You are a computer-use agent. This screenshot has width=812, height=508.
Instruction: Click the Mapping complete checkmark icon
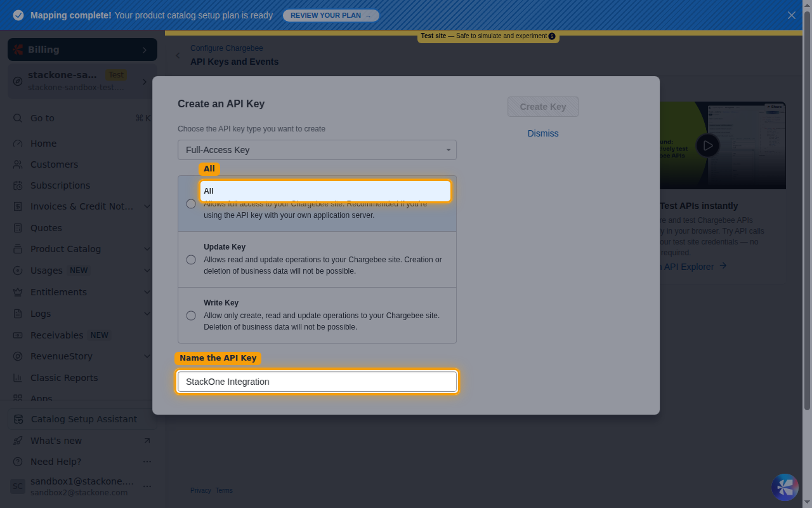tap(18, 15)
